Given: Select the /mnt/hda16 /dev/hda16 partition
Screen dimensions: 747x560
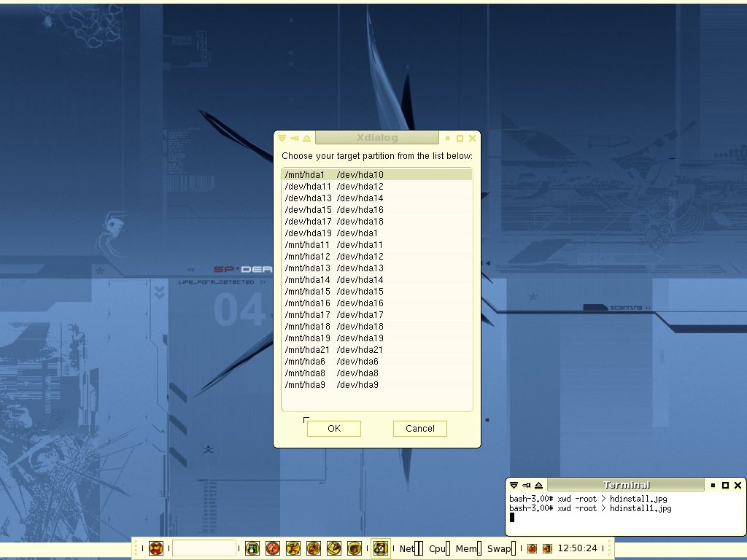Looking at the screenshot, I should coord(377,303).
